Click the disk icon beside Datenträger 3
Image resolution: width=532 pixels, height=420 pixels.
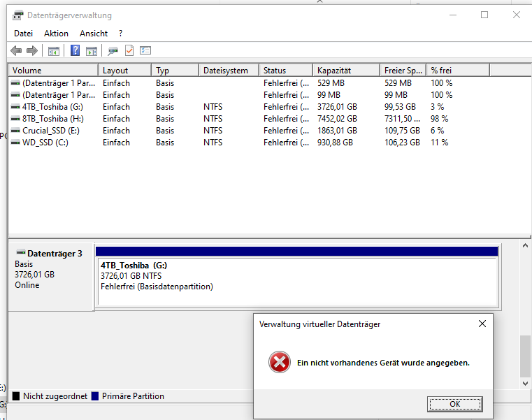pos(21,252)
